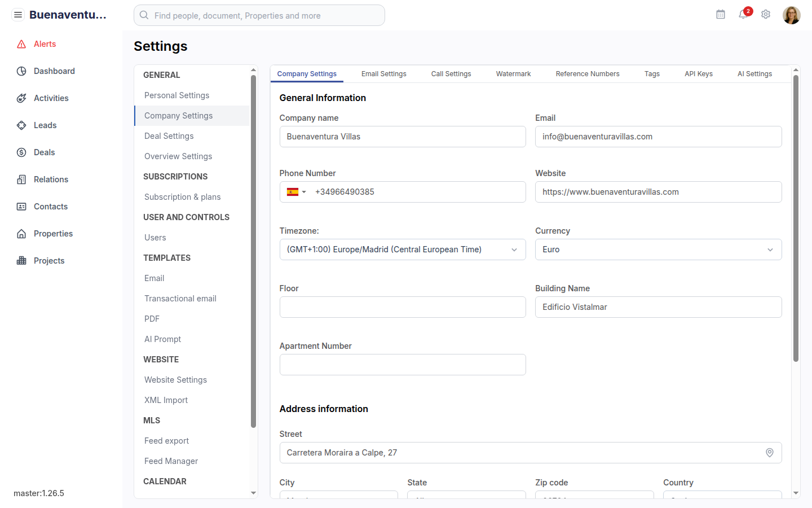
Task: Click settings menu scrollbar down arrow
Action: point(253,493)
